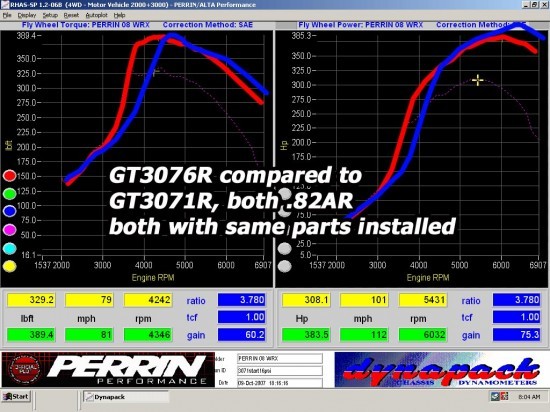
Task: Click the Dynapack taskbar button
Action: [126, 397]
